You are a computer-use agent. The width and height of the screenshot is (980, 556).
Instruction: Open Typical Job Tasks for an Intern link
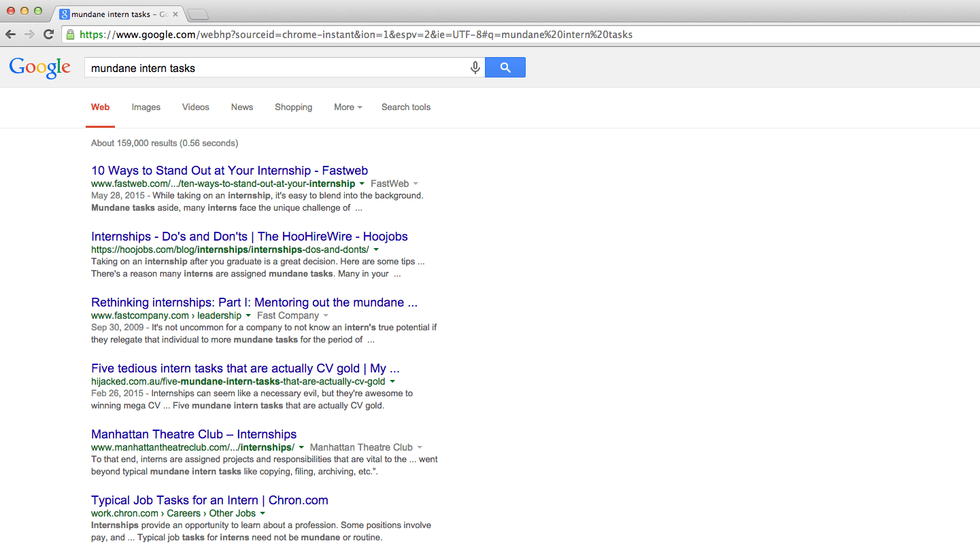point(209,500)
